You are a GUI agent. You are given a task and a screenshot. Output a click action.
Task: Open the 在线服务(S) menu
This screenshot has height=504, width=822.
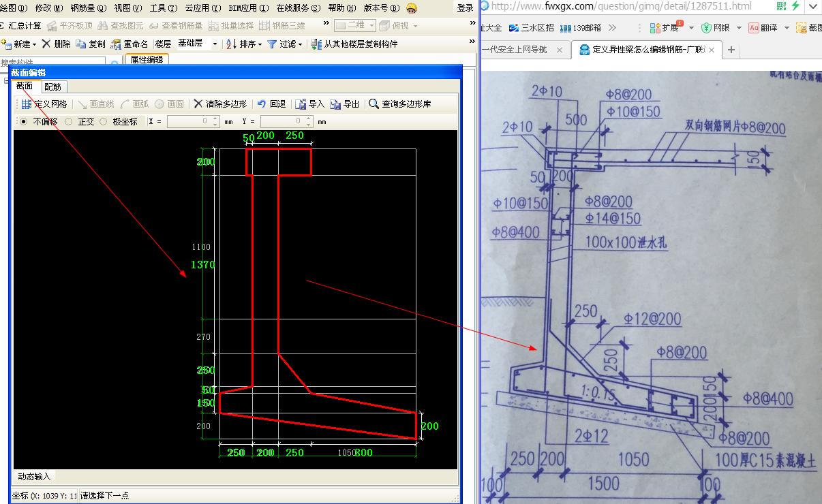pyautogui.click(x=298, y=8)
